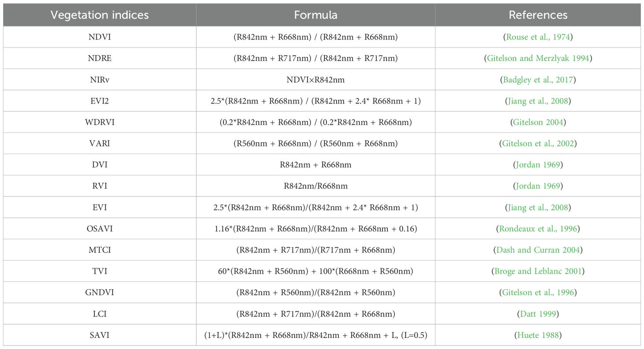
Task: Click the Gitelson 2004 reference link
Action: [538, 122]
